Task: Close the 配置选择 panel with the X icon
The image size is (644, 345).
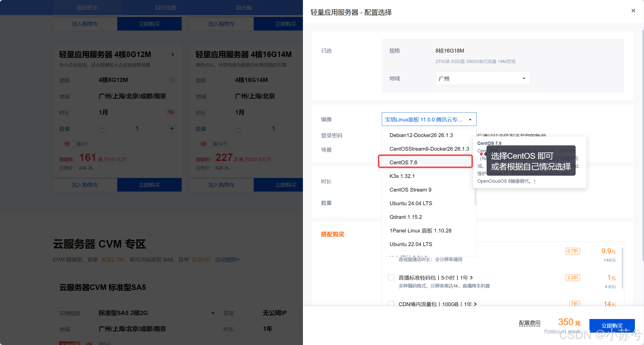Action: click(x=633, y=11)
